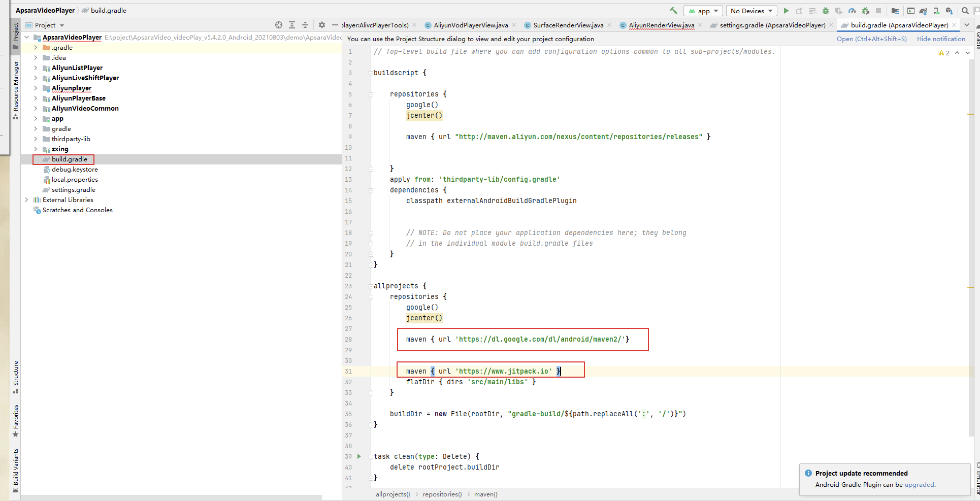980x501 pixels.
Task: Click repositories{} breadcrumb
Action: click(442, 494)
